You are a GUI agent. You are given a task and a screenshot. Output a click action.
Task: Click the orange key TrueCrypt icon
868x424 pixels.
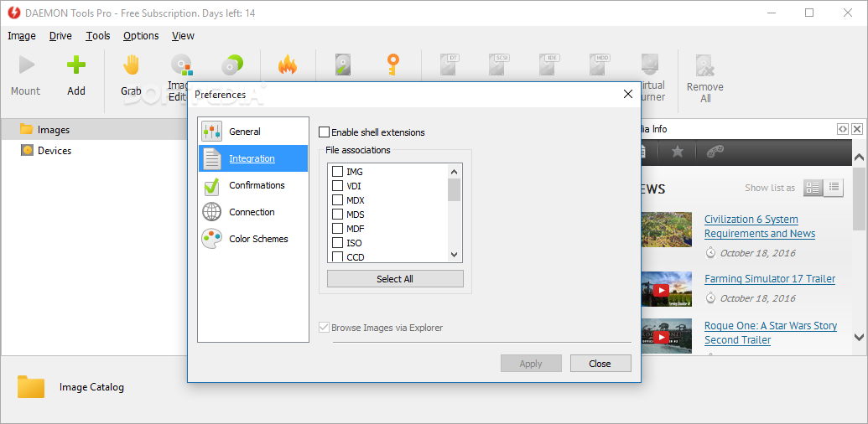[393, 65]
